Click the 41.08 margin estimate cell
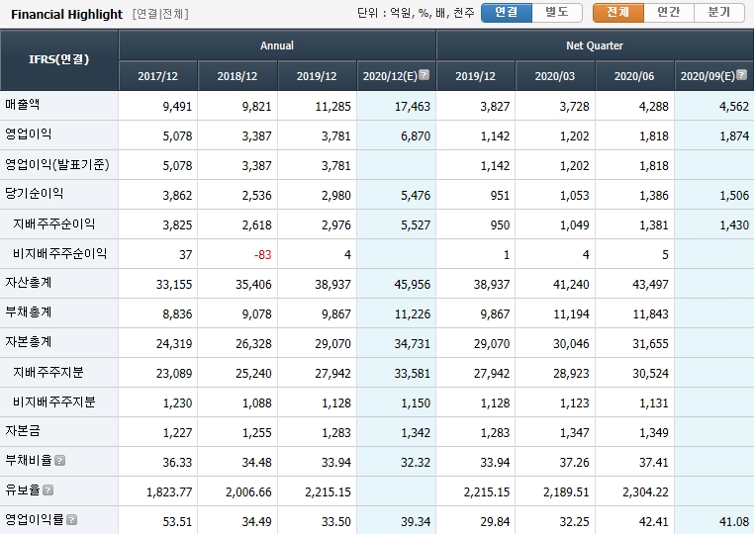The height and width of the screenshot is (534, 756). click(714, 521)
